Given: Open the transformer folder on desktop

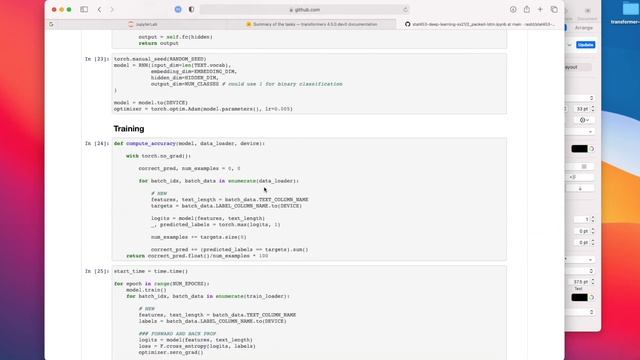Looking at the screenshot, I should click(x=630, y=13).
